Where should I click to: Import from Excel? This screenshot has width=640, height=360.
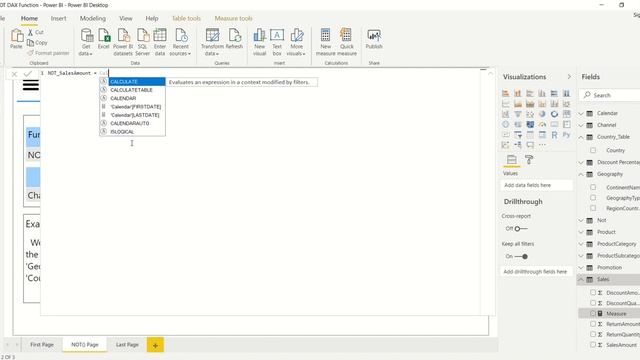coord(104,39)
